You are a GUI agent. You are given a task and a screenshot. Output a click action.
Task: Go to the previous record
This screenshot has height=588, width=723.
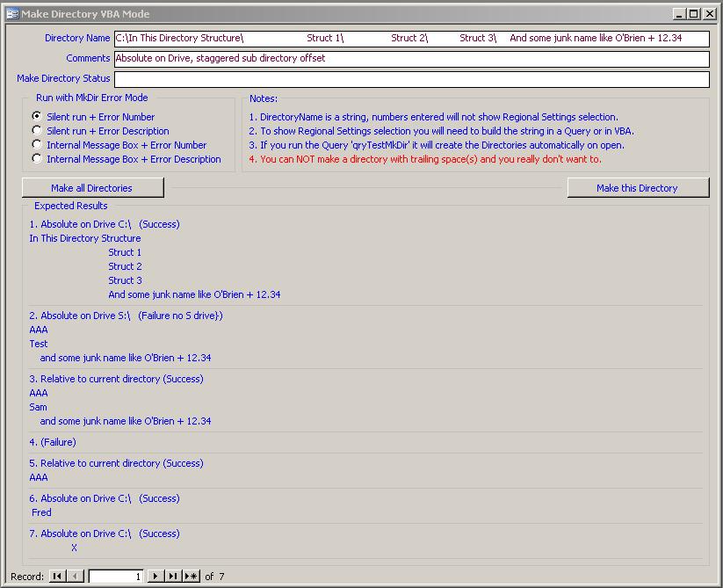tap(76, 576)
